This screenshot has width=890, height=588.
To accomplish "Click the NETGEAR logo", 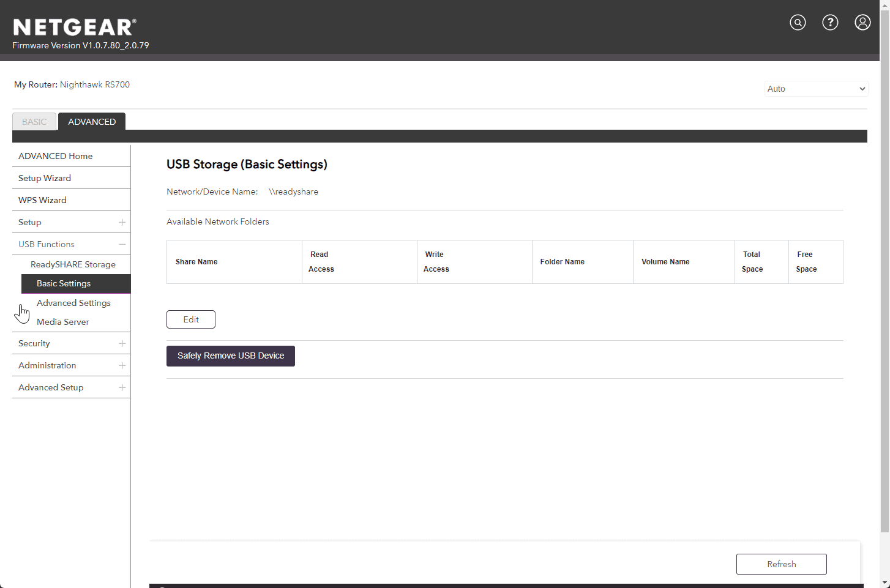I will coord(74,28).
